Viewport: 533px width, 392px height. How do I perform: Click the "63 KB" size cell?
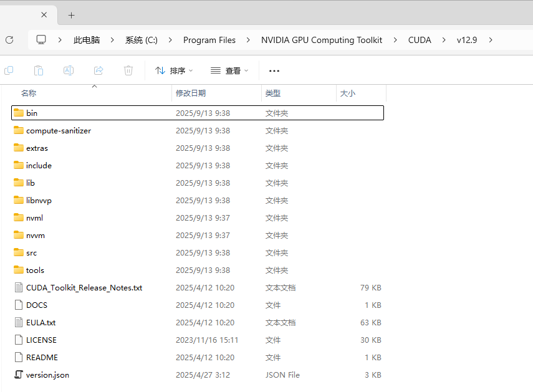[x=371, y=323]
